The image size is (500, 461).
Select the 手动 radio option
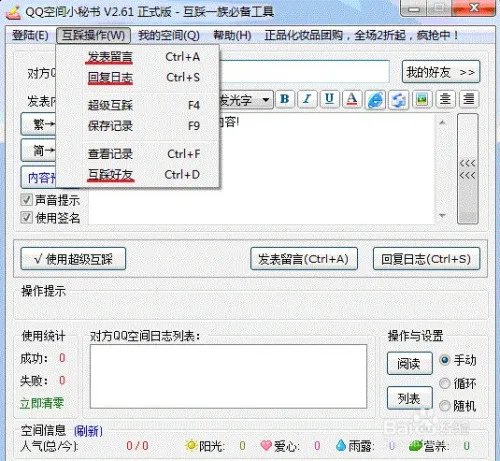(x=445, y=360)
